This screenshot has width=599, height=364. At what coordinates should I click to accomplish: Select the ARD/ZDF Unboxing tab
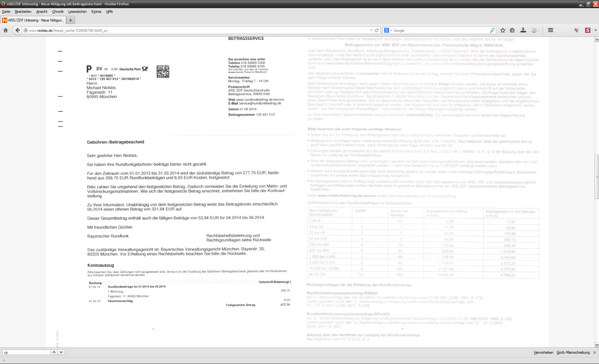point(33,20)
